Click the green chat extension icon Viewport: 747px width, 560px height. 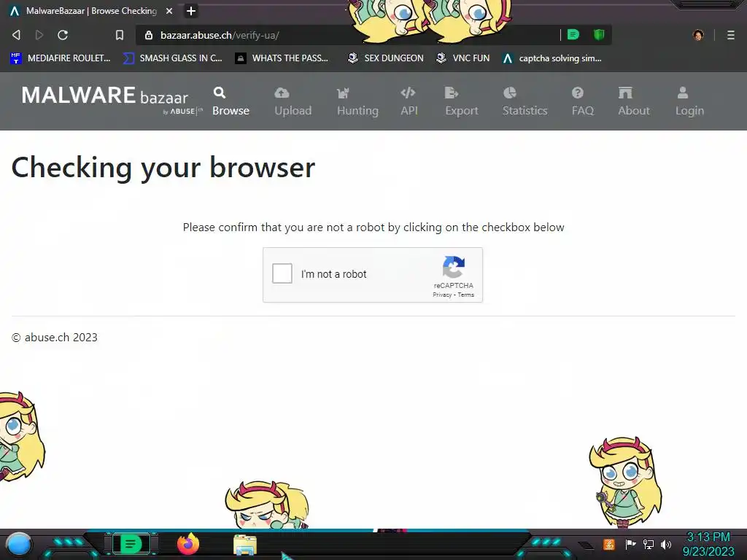573,35
